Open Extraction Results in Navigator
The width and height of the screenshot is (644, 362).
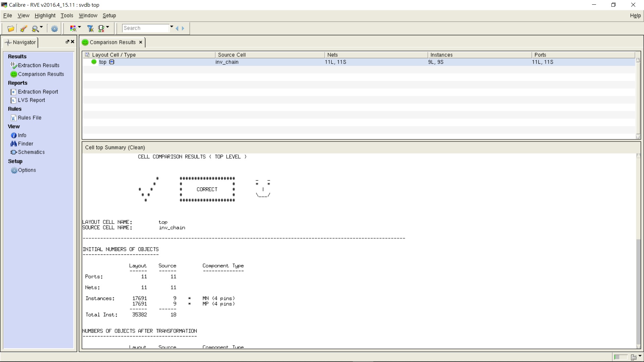coord(39,65)
